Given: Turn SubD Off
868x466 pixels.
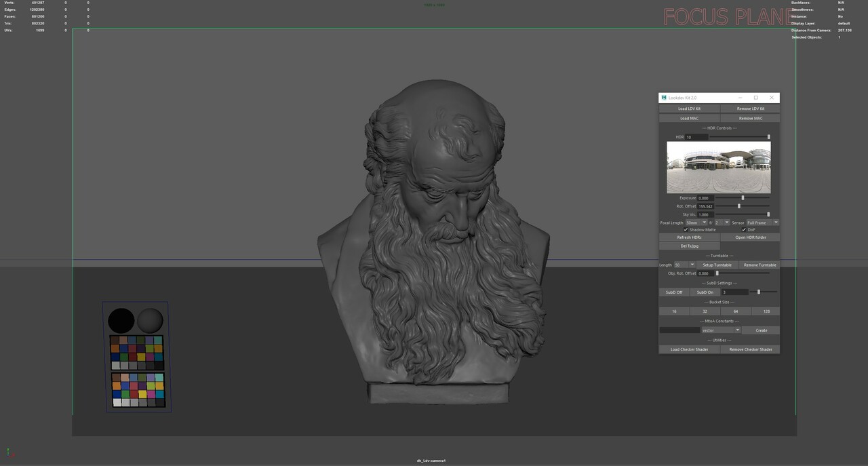Looking at the screenshot, I should click(x=674, y=292).
